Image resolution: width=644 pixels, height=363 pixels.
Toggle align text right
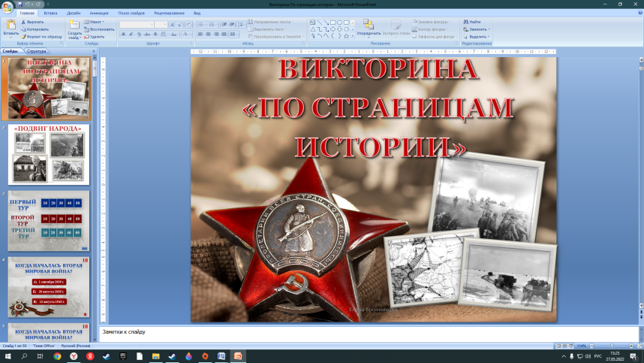coord(216,34)
